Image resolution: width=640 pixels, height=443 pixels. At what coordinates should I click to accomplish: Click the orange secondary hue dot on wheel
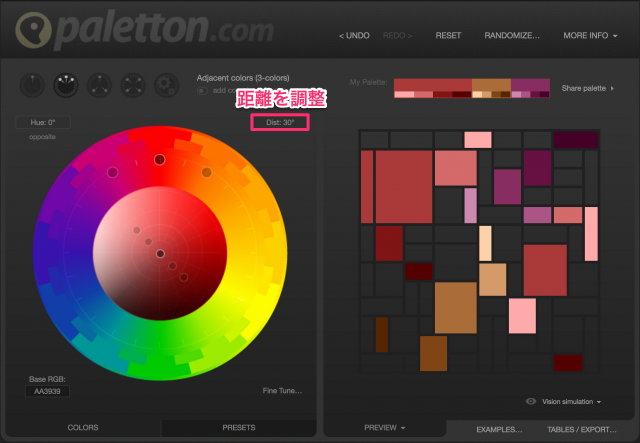pos(207,172)
